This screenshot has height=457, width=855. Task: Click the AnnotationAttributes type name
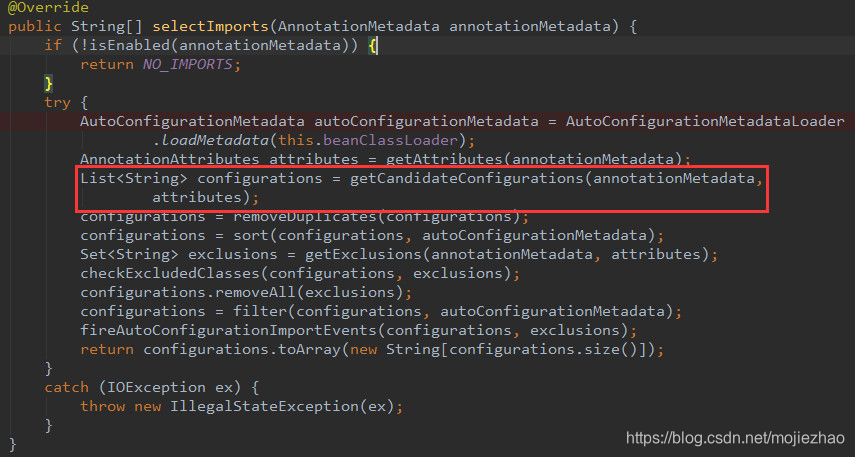coord(170,159)
